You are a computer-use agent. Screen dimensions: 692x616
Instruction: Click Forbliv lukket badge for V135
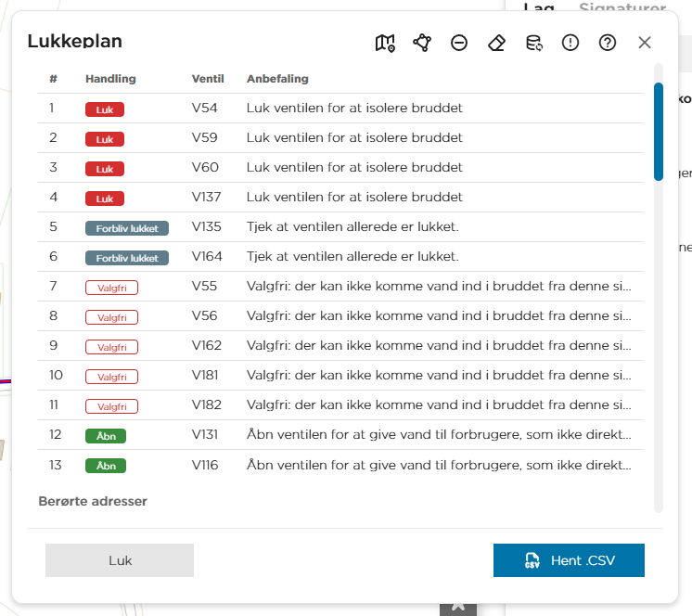[127, 228]
